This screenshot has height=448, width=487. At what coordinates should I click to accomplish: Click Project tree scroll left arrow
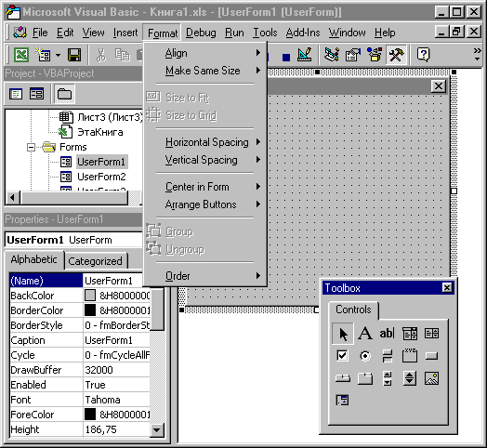click(12, 198)
